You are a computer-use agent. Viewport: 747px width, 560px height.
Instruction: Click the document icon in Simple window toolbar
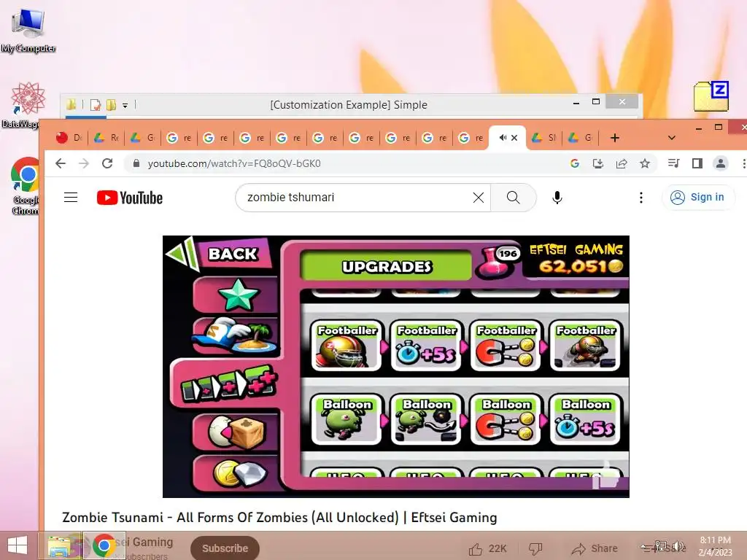click(x=96, y=105)
